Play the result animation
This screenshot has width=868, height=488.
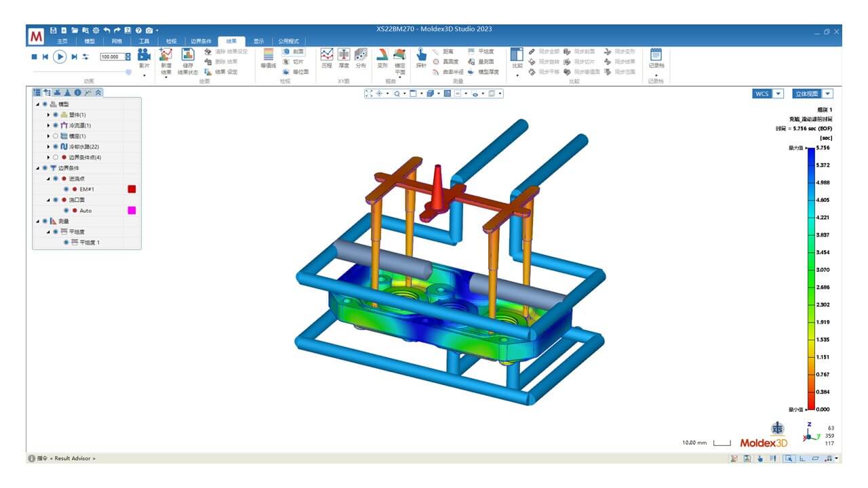(x=60, y=57)
